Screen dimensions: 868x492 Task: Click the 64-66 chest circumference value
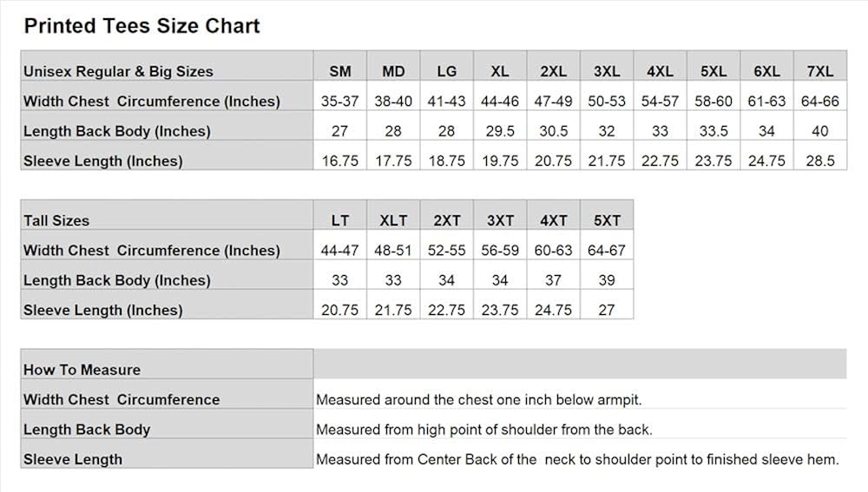tap(819, 102)
